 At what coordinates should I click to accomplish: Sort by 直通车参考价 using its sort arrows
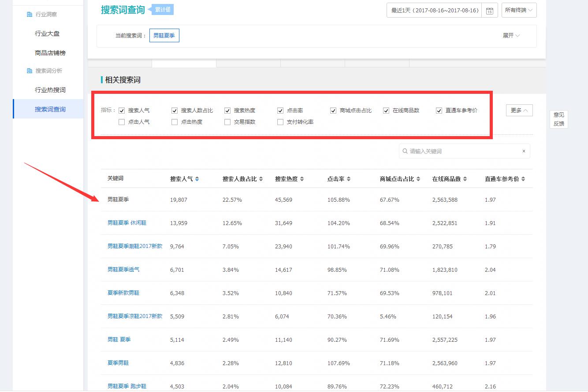pos(523,178)
